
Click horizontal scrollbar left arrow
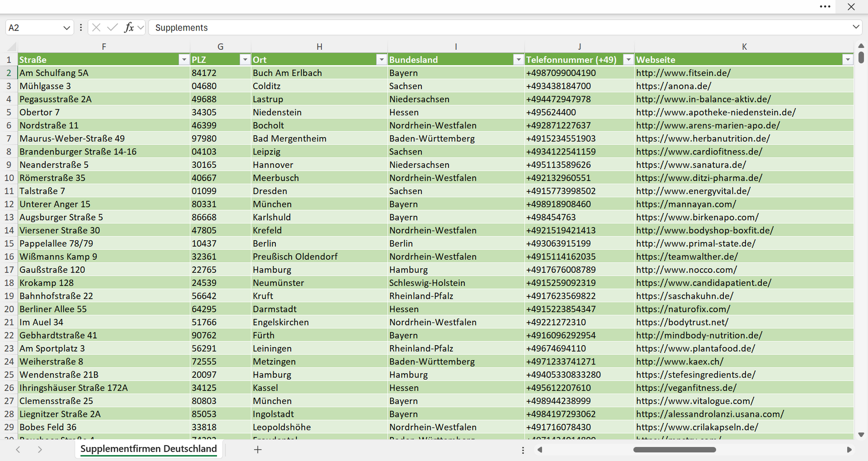point(540,450)
